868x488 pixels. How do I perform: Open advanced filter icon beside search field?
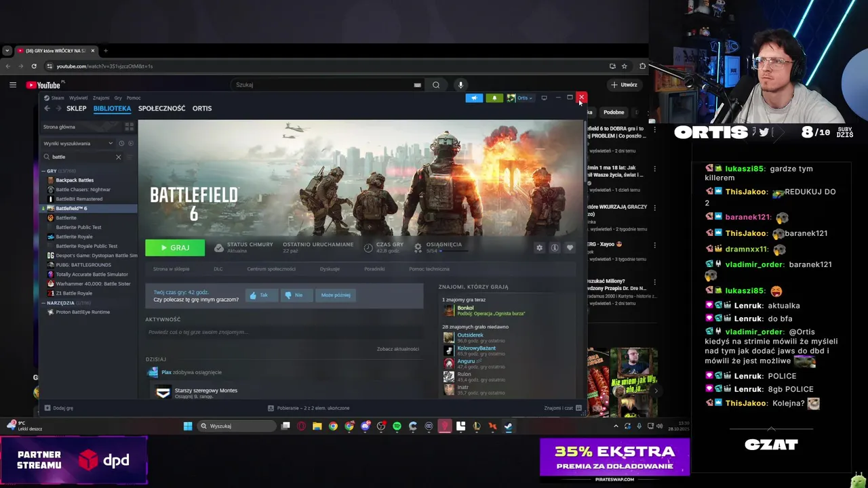[131, 157]
